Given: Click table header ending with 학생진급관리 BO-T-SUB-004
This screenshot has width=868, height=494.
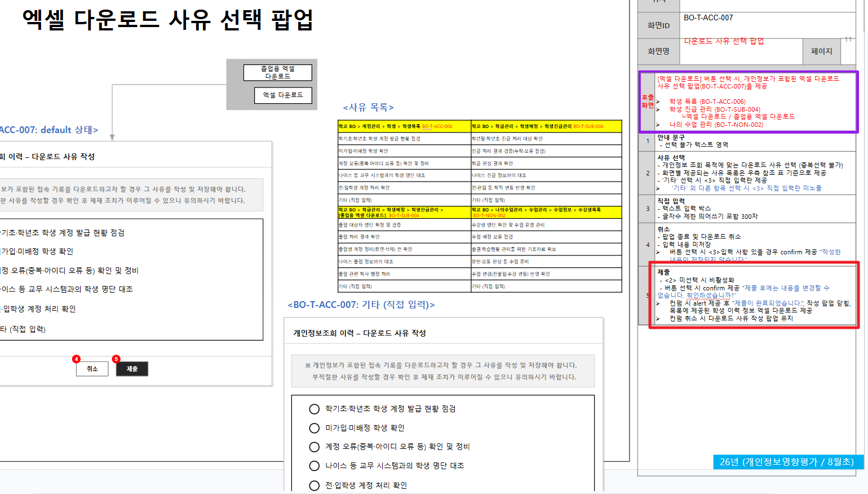Looking at the screenshot, I should click(x=546, y=126).
